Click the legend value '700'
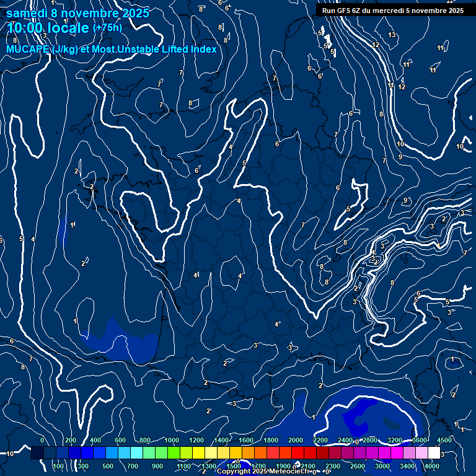 [133, 466]
